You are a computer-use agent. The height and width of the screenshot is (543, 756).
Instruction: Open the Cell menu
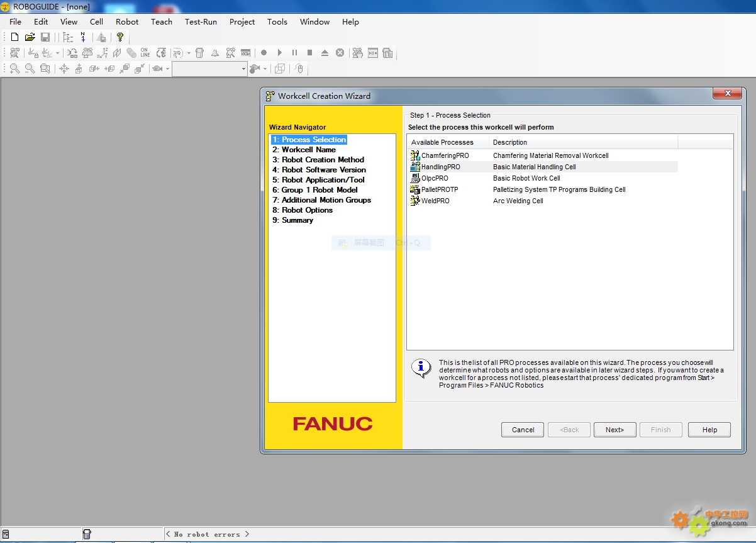pos(96,21)
